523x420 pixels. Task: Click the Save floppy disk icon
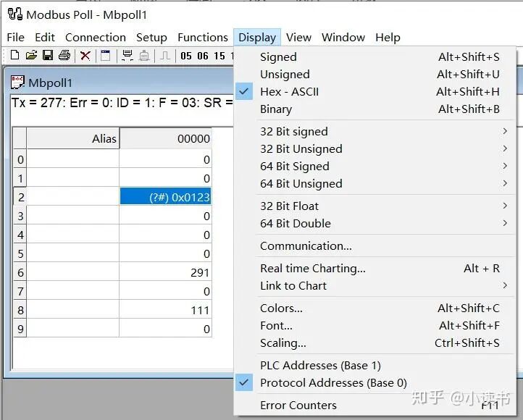(x=48, y=55)
